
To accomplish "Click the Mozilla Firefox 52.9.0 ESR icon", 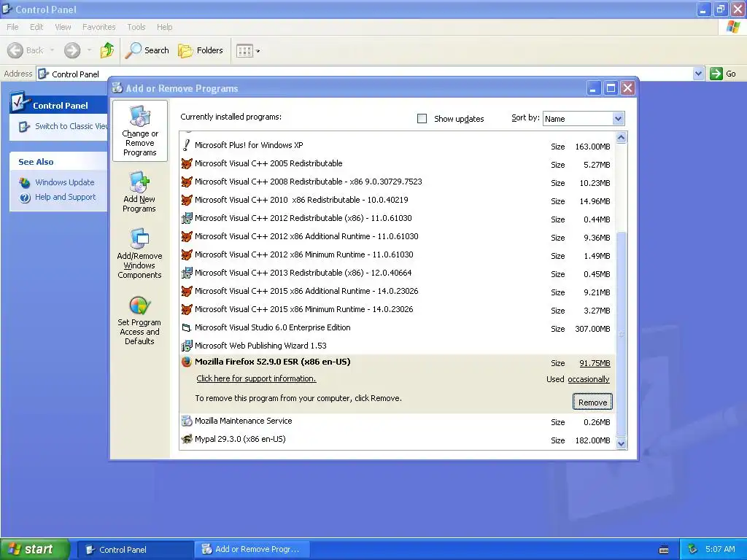I will coord(187,362).
